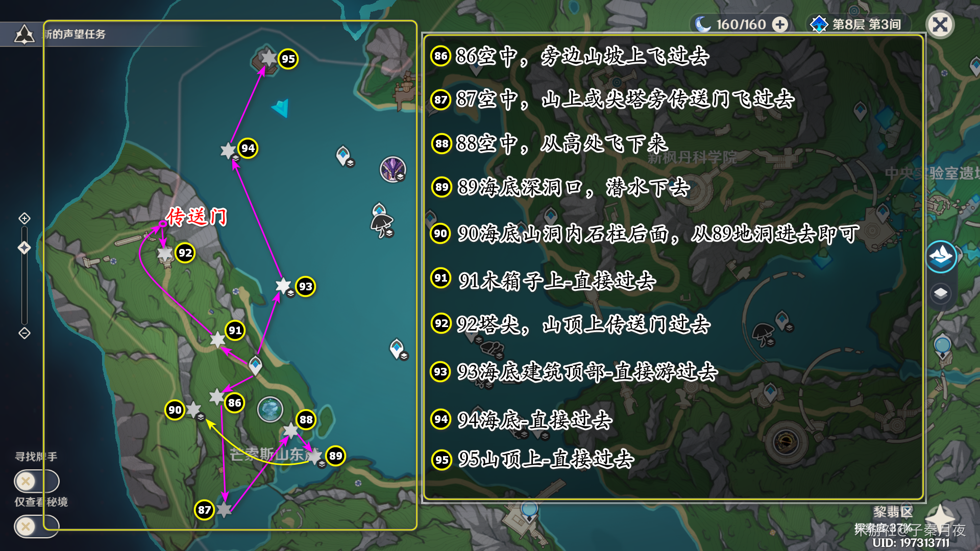980x551 pixels.
Task: Select the blue orb icon at bottom center
Action: 529,510
